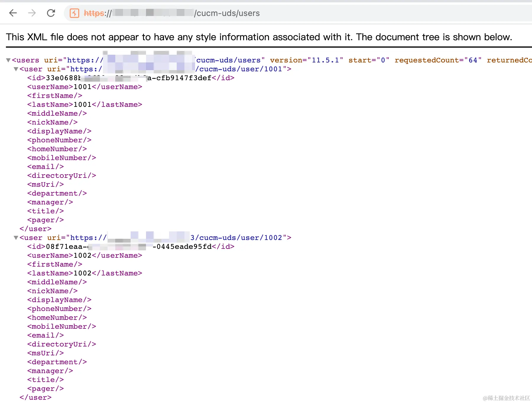Click the userName 1002 line
The image size is (532, 403).
[85, 256]
